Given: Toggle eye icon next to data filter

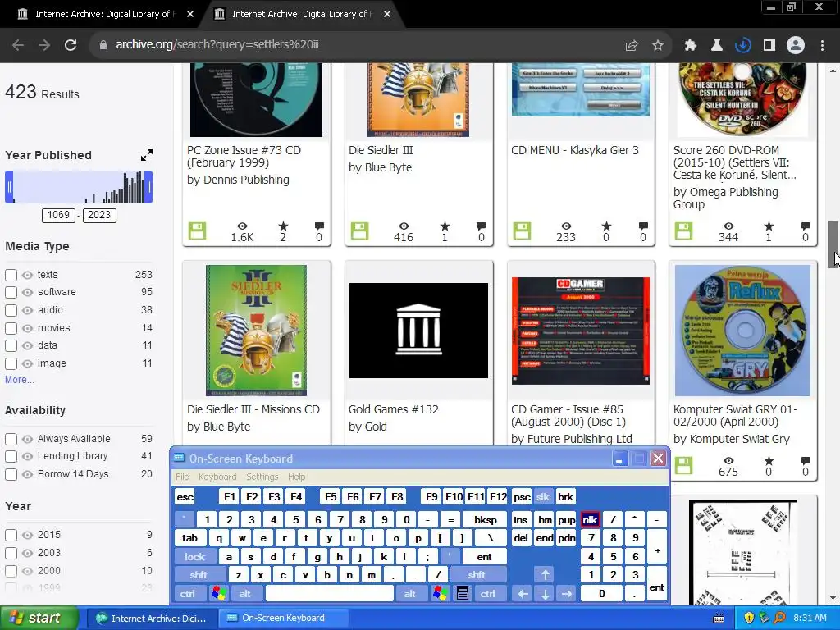Looking at the screenshot, I should [27, 346].
